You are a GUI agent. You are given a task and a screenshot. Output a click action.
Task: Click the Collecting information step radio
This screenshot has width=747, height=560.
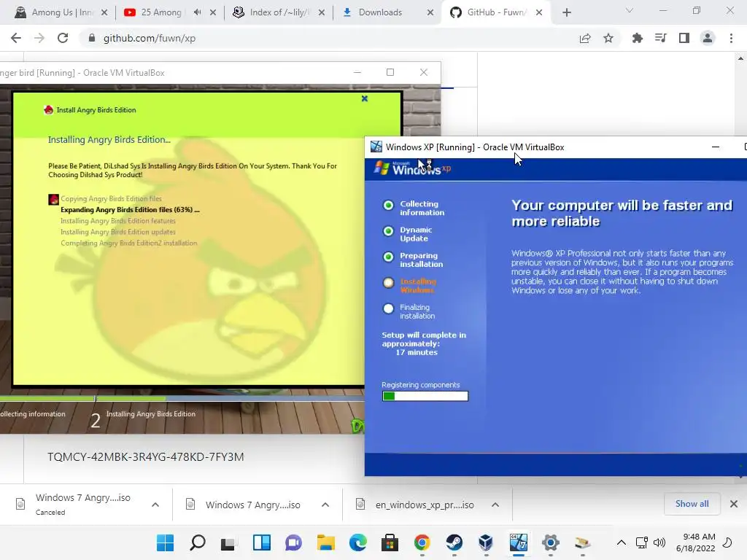[x=388, y=205]
